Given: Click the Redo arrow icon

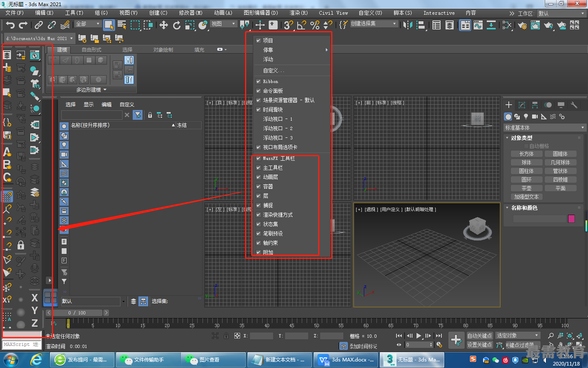Looking at the screenshot, I should tap(23, 25).
